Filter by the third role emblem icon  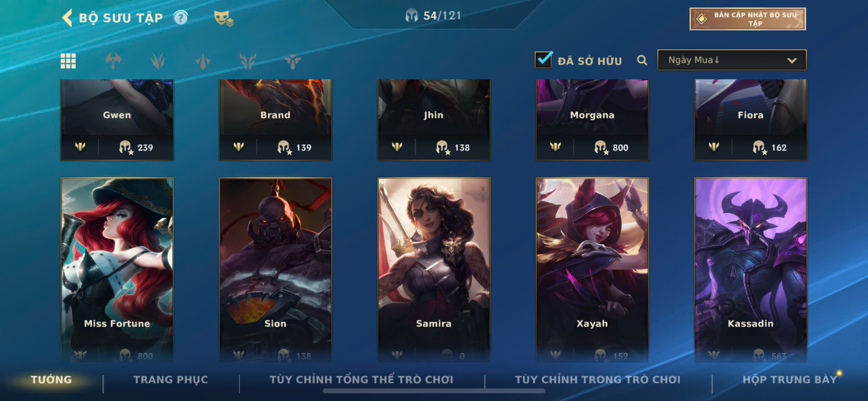pos(203,61)
